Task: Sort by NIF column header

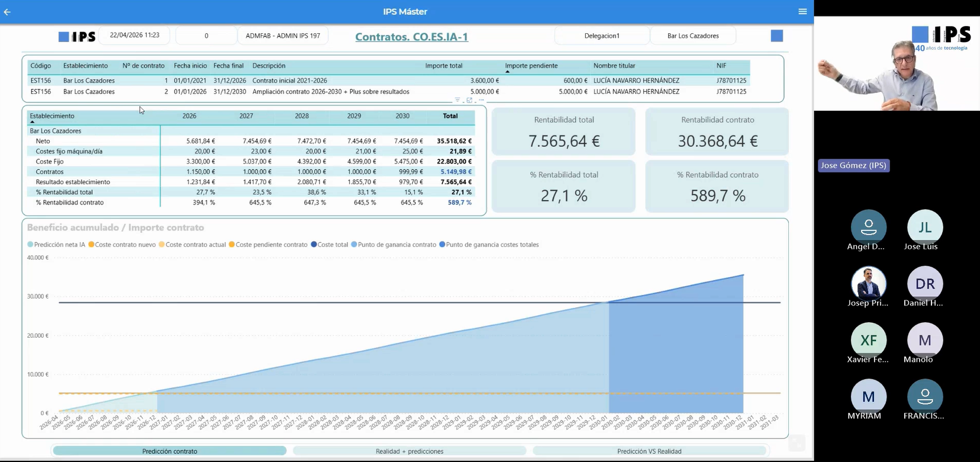Action: (721, 66)
